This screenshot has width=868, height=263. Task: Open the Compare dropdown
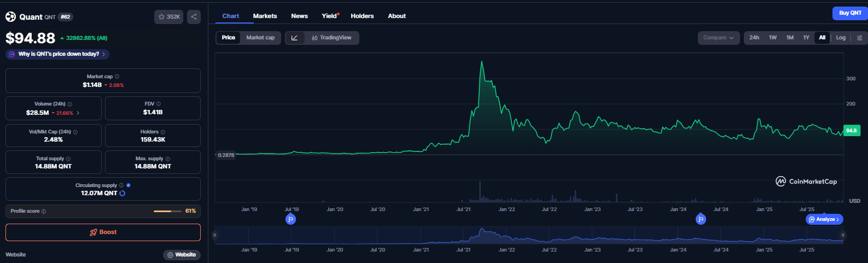click(718, 38)
